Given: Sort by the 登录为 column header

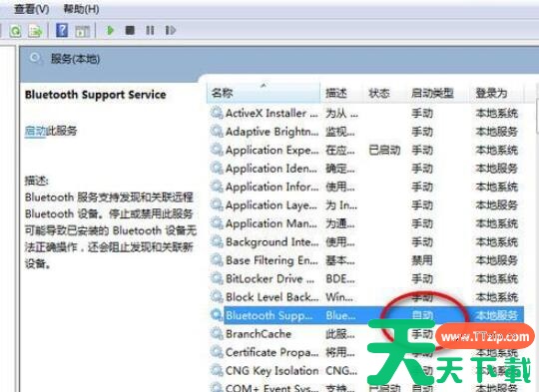Looking at the screenshot, I should tap(496, 93).
